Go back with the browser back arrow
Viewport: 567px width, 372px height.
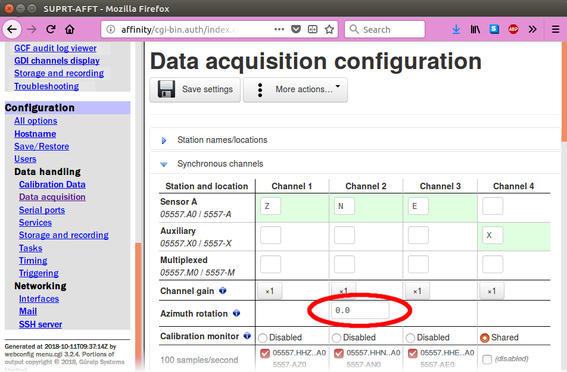click(12, 29)
